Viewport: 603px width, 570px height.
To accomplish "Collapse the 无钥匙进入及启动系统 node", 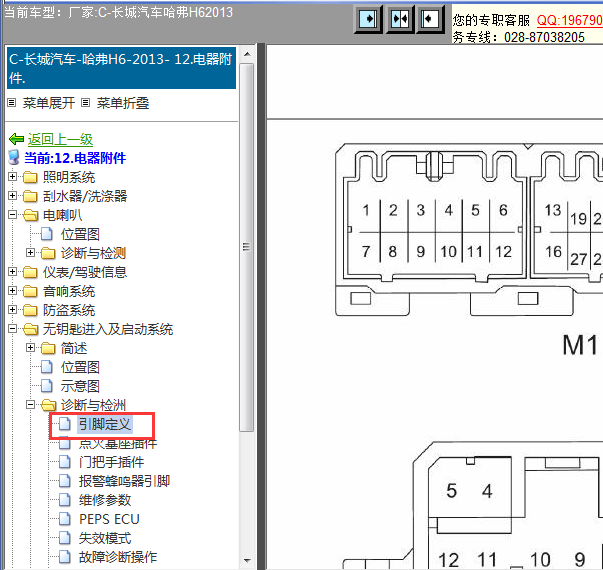I will pyautogui.click(x=13, y=330).
